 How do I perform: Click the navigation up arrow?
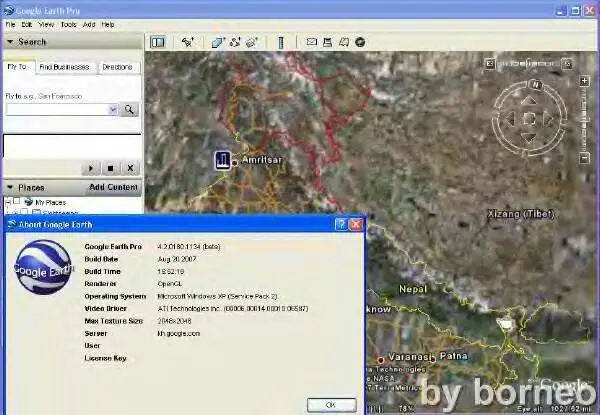point(529,101)
